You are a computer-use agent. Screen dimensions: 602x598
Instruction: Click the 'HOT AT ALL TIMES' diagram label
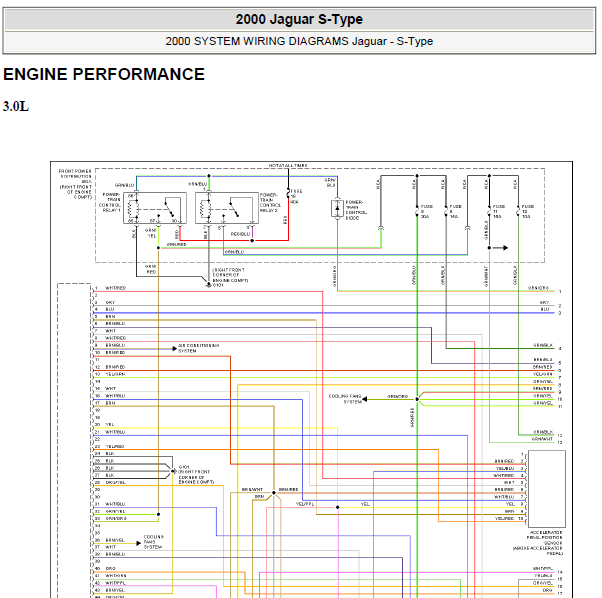(288, 165)
